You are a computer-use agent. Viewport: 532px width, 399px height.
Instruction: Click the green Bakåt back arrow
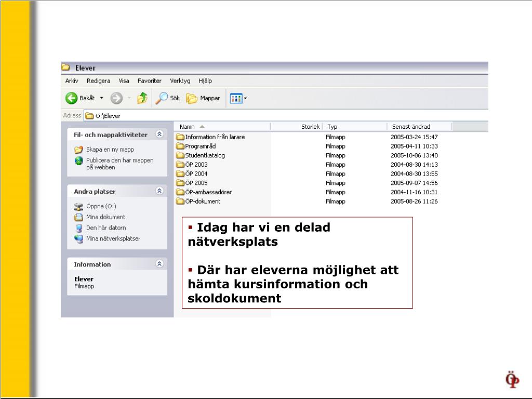point(71,98)
